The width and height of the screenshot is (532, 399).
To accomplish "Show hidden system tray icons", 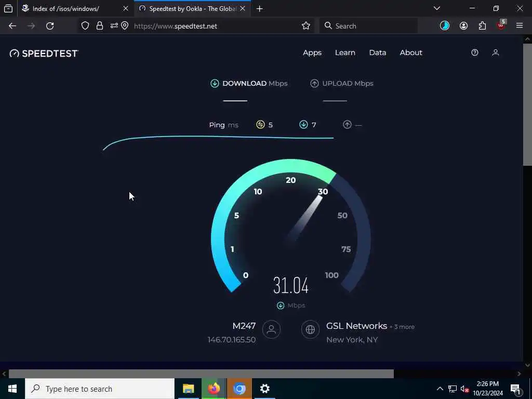I will [440, 389].
